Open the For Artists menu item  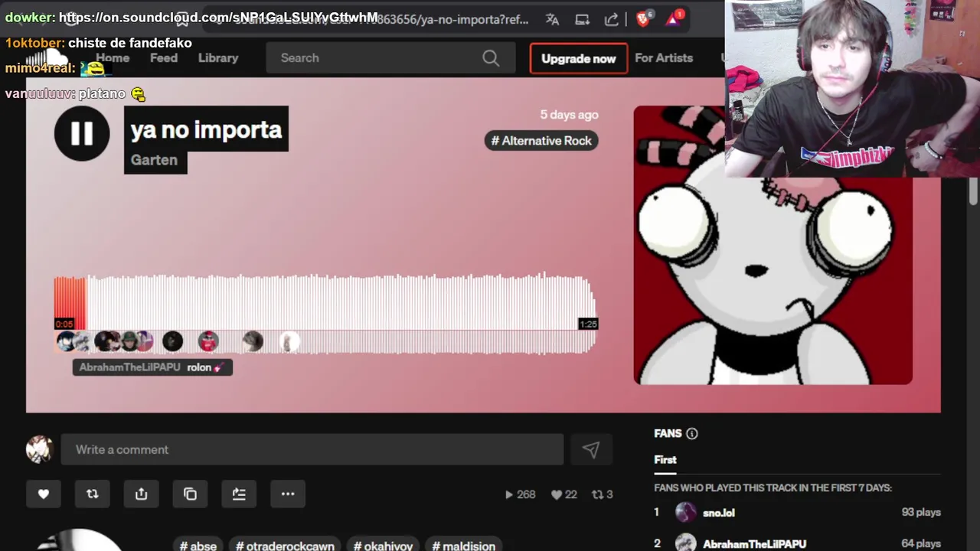(x=664, y=58)
